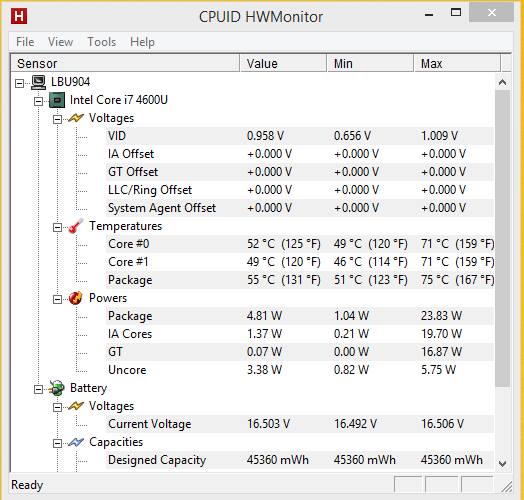
Task: Select the VID row
Action: (x=300, y=136)
